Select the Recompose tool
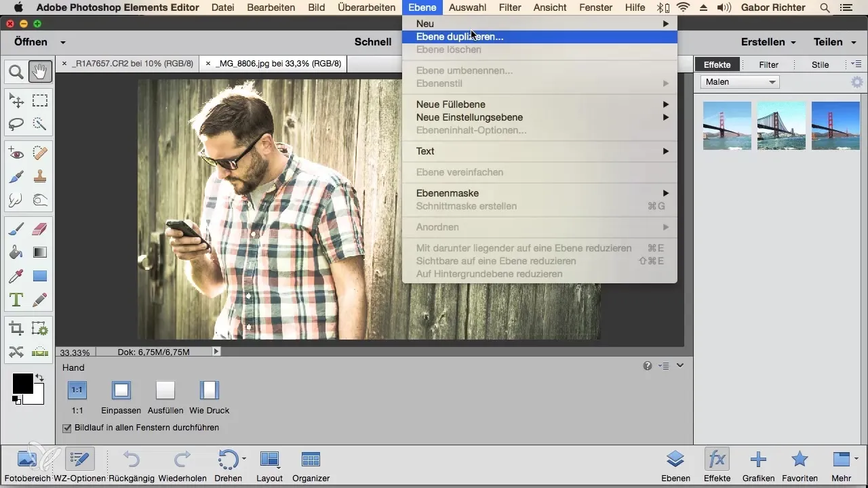 (40, 329)
